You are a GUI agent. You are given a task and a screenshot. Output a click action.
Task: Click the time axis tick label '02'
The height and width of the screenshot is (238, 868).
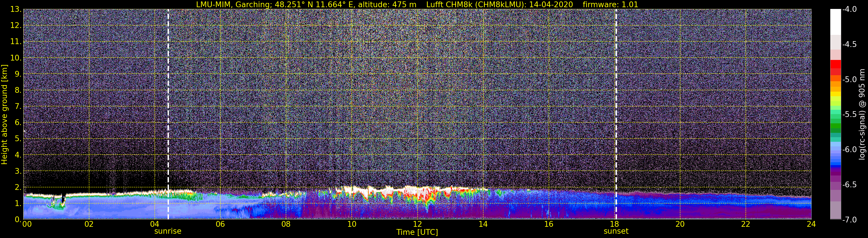(89, 224)
